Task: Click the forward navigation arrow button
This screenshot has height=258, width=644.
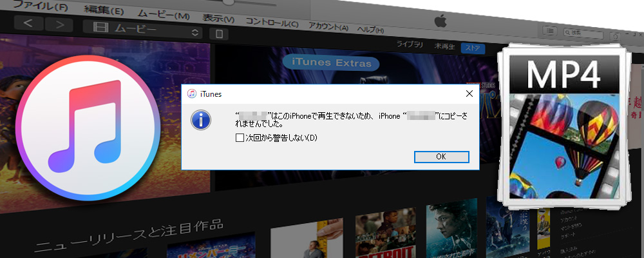Action: pyautogui.click(x=60, y=26)
